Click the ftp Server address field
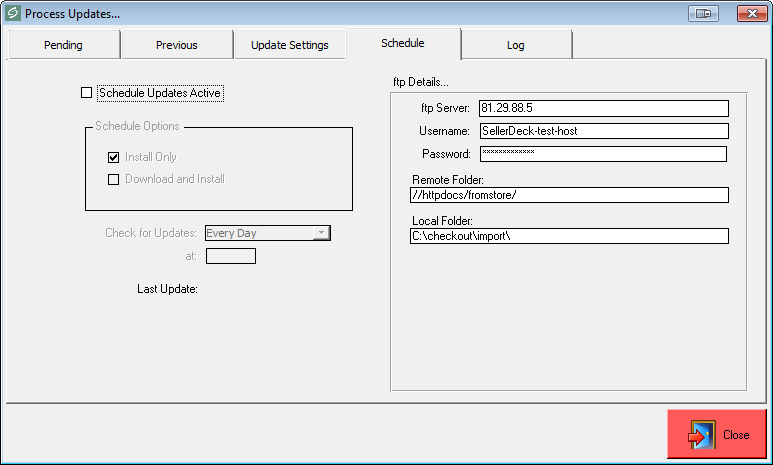773x465 pixels. click(603, 108)
